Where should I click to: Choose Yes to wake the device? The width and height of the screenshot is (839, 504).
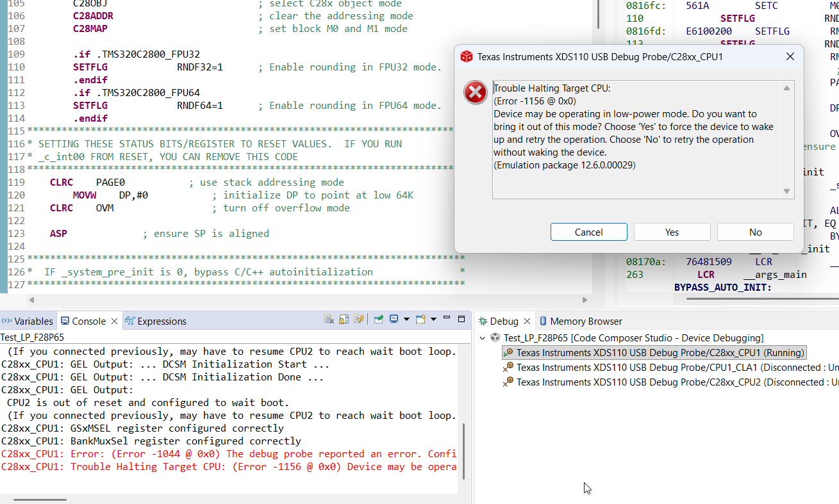(x=672, y=232)
